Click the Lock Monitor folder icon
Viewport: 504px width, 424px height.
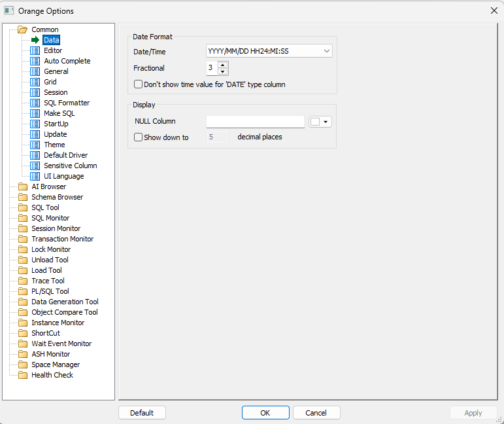coord(23,249)
